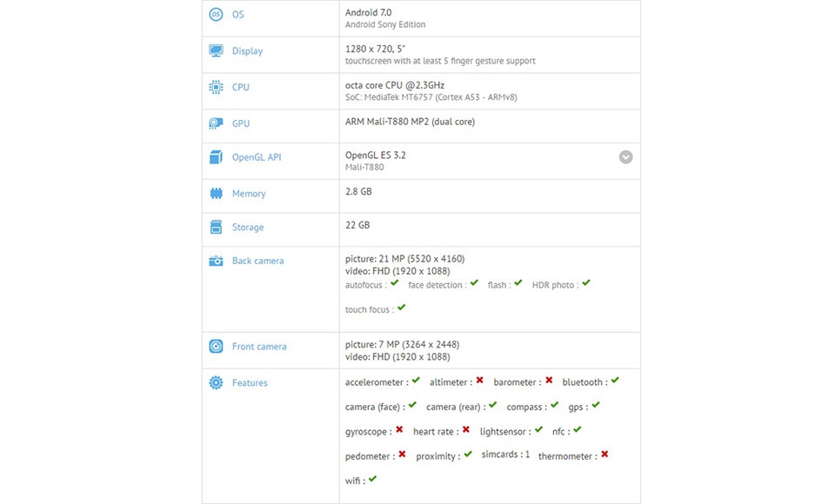Select the Features row label
Image resolution: width=835 pixels, height=504 pixels.
click(250, 383)
